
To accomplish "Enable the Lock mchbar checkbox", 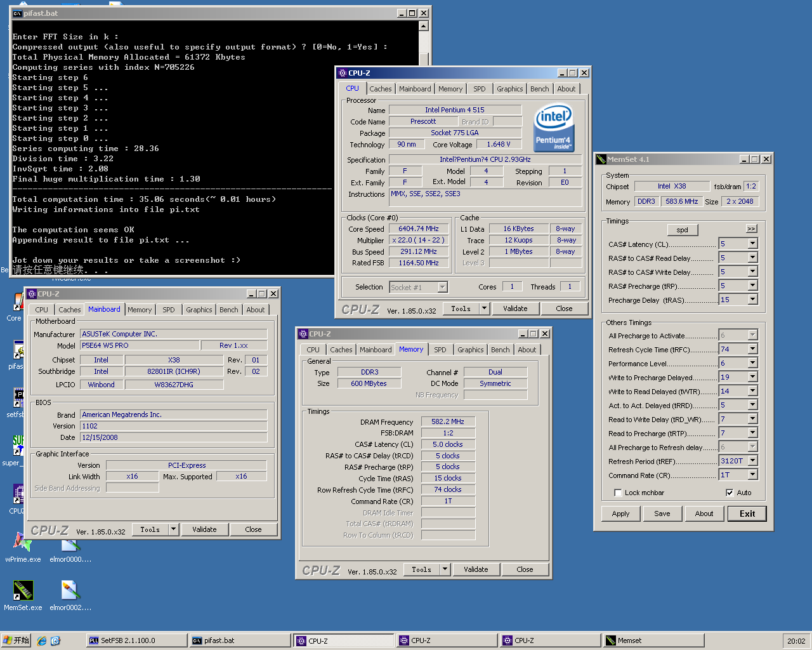I will coord(618,493).
